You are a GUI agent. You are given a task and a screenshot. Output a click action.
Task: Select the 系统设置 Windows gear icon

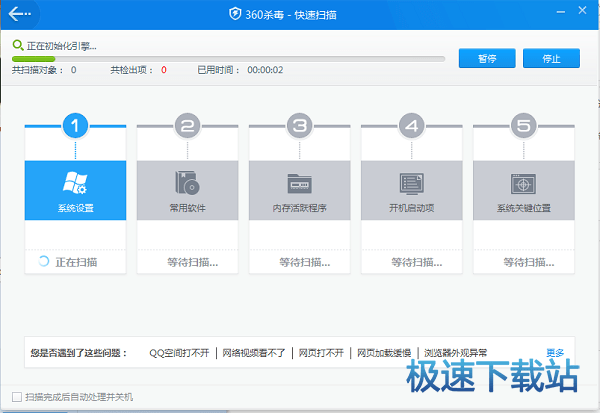click(x=76, y=183)
